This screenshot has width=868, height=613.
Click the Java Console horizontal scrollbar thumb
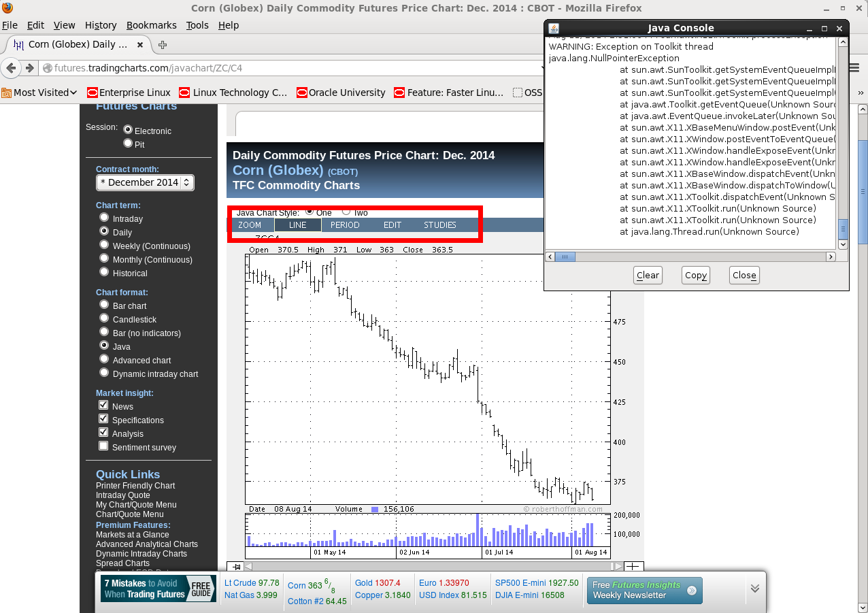pyautogui.click(x=565, y=256)
